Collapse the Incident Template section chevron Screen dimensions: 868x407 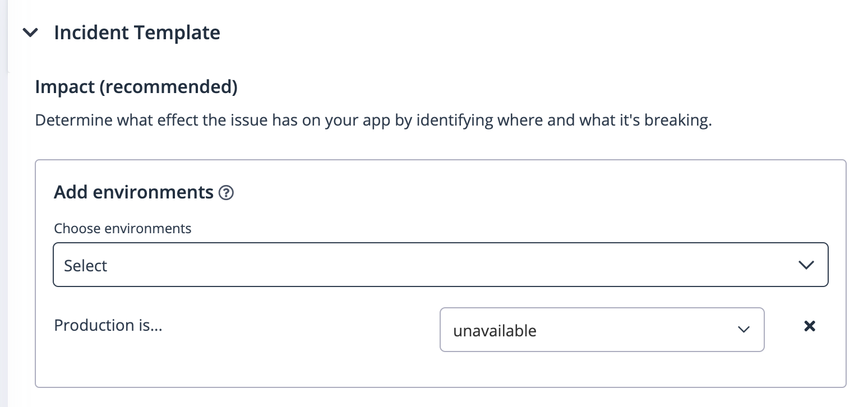click(x=30, y=33)
